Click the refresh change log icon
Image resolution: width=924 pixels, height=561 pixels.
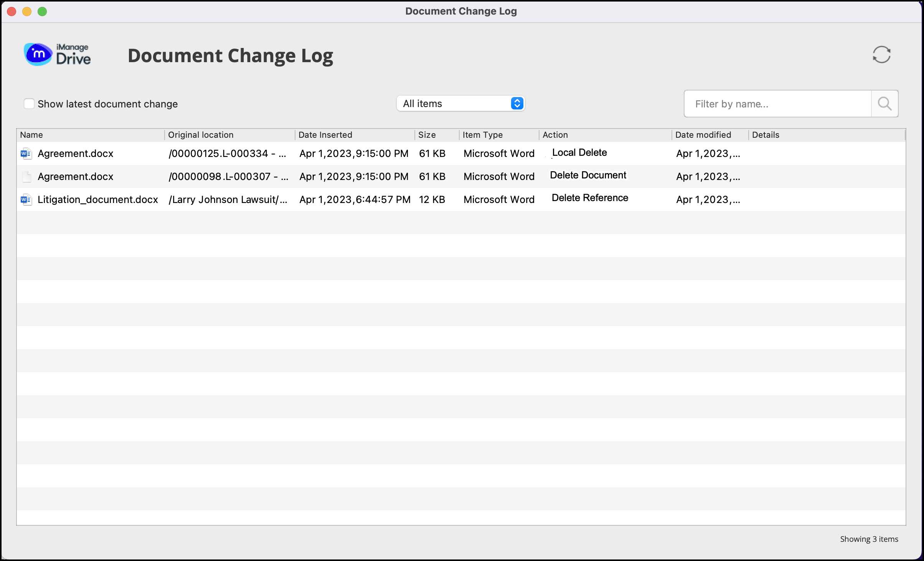[881, 55]
